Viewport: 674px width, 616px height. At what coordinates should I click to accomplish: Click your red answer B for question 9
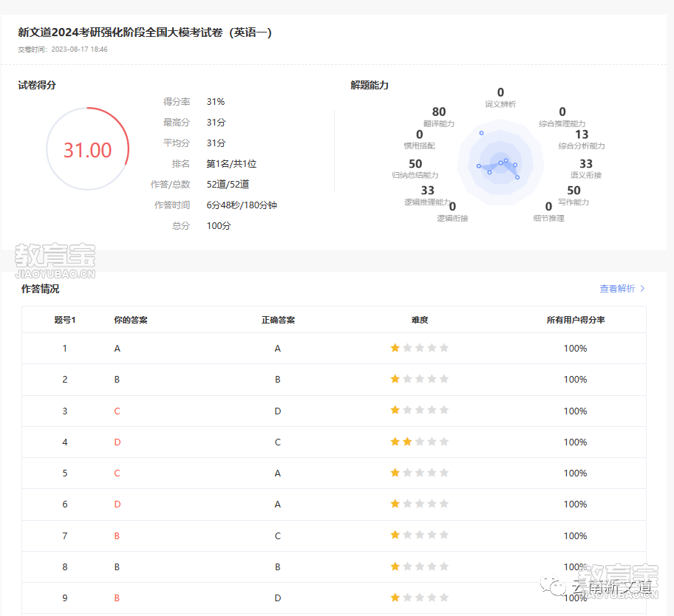click(x=117, y=598)
